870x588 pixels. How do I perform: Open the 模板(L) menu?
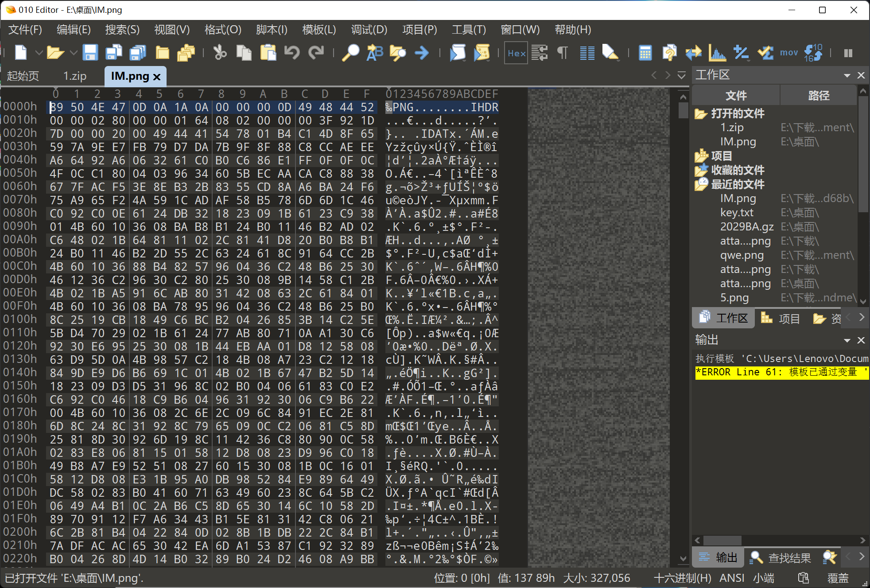coord(319,30)
